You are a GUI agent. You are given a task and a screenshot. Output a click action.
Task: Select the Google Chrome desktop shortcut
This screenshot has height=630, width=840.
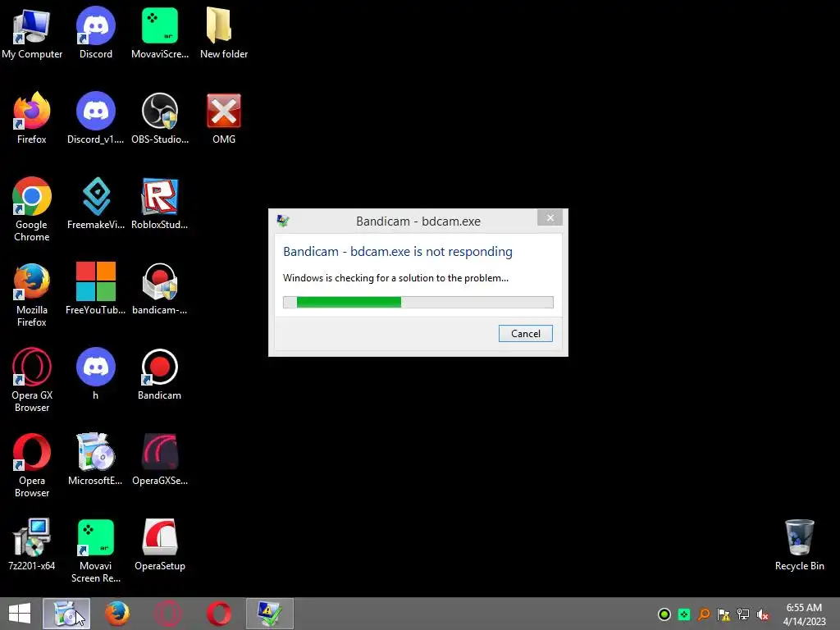pos(32,209)
